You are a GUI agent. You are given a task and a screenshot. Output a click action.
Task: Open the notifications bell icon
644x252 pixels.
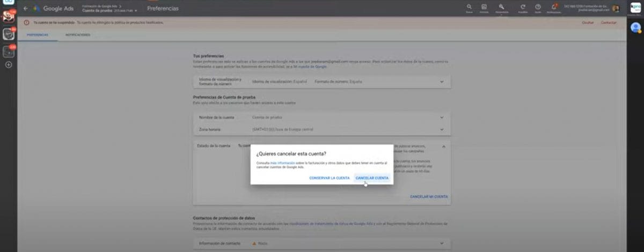pos(554,8)
